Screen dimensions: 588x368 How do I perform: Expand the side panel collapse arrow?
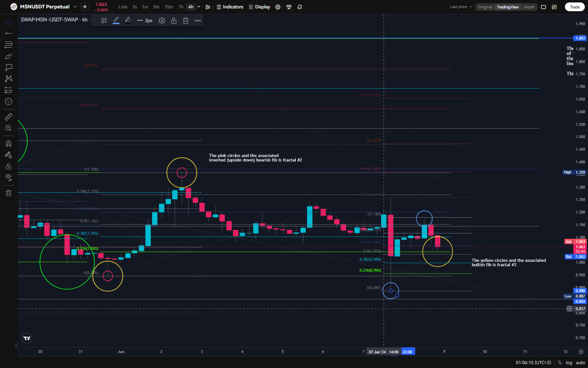coord(16,346)
